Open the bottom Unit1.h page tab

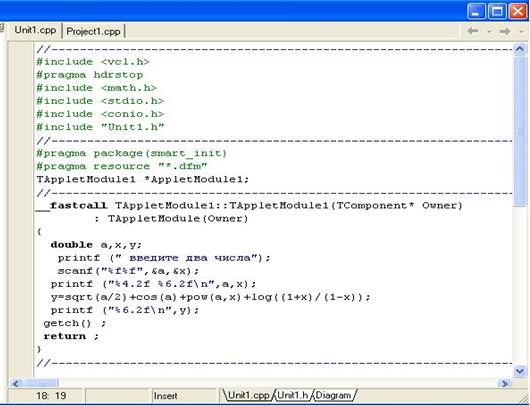(x=293, y=395)
